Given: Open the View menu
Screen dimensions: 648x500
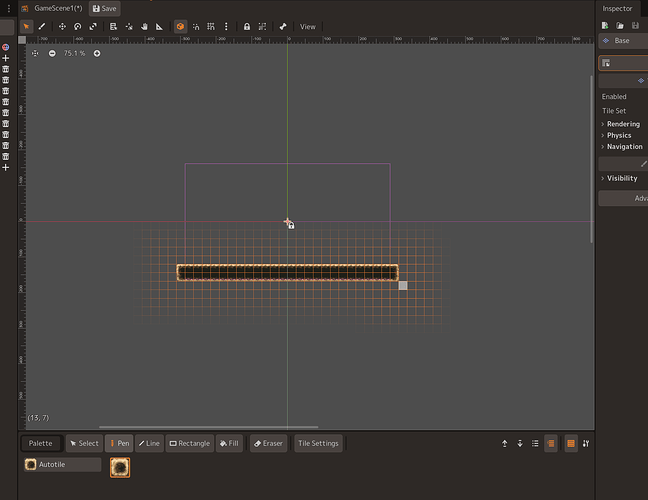Looking at the screenshot, I should (308, 27).
